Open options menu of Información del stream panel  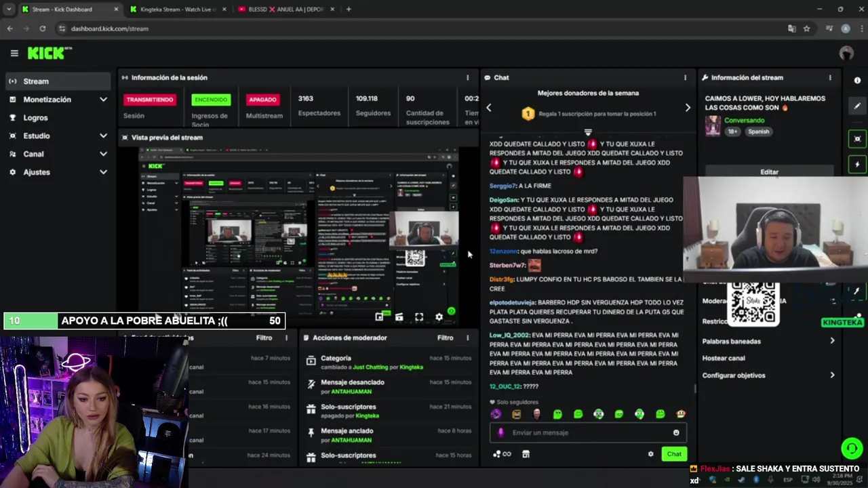[830, 78]
